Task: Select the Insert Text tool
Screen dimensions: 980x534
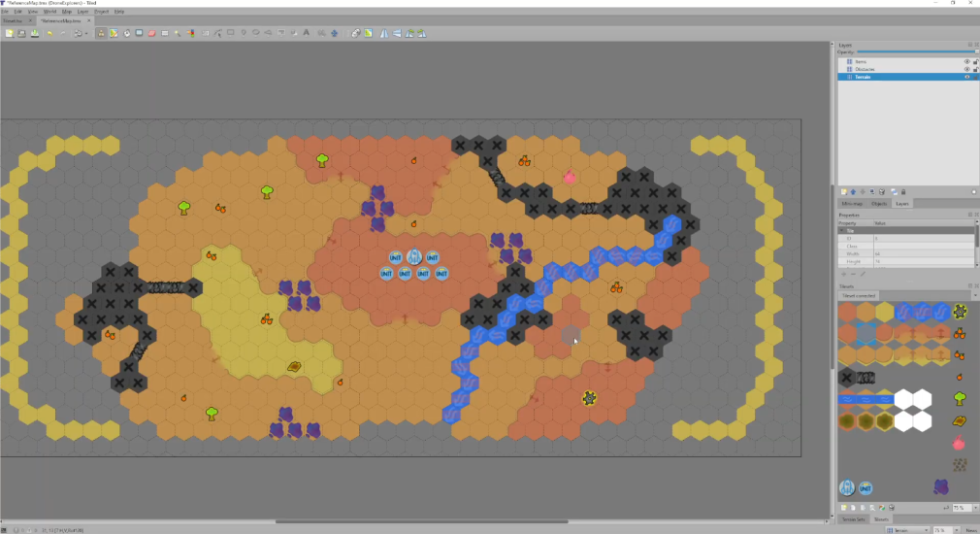Action: [x=307, y=33]
